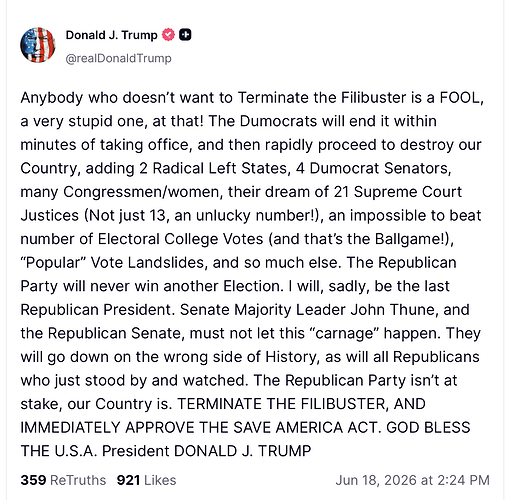Click the Jun 18, 2026 timestamp
This screenshot has height=500, width=505.
[413, 480]
